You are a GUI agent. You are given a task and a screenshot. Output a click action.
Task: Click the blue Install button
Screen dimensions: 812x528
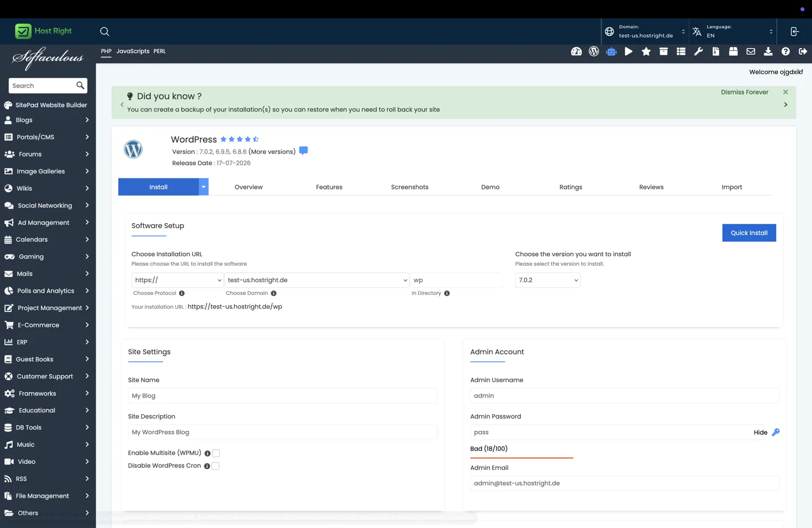click(159, 187)
